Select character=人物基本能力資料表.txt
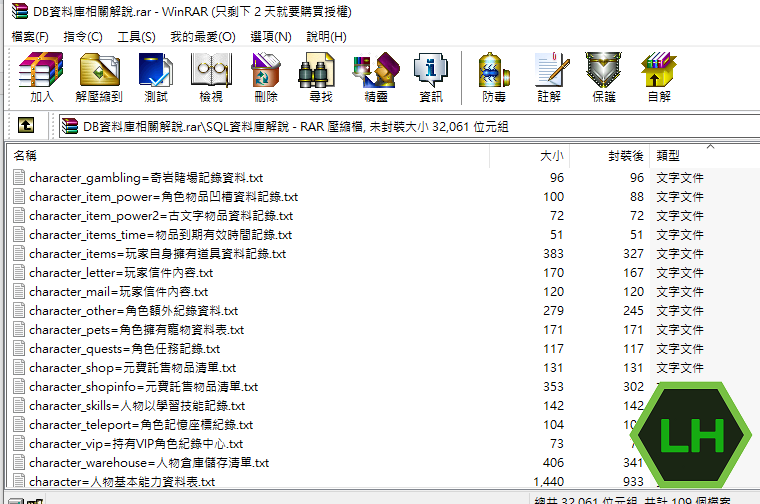The height and width of the screenshot is (504, 760). pyautogui.click(x=122, y=482)
